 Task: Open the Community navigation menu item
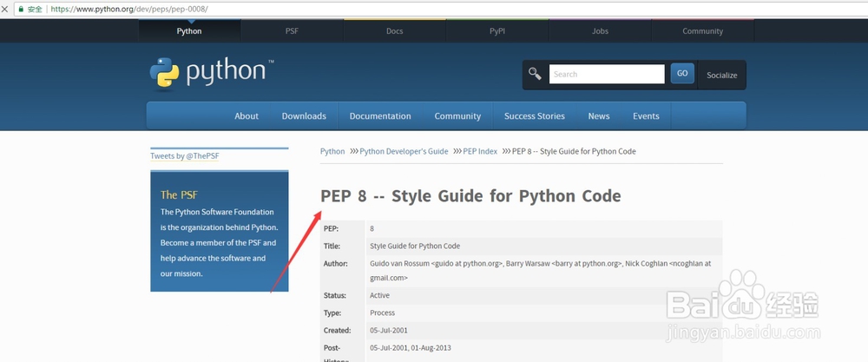[457, 116]
